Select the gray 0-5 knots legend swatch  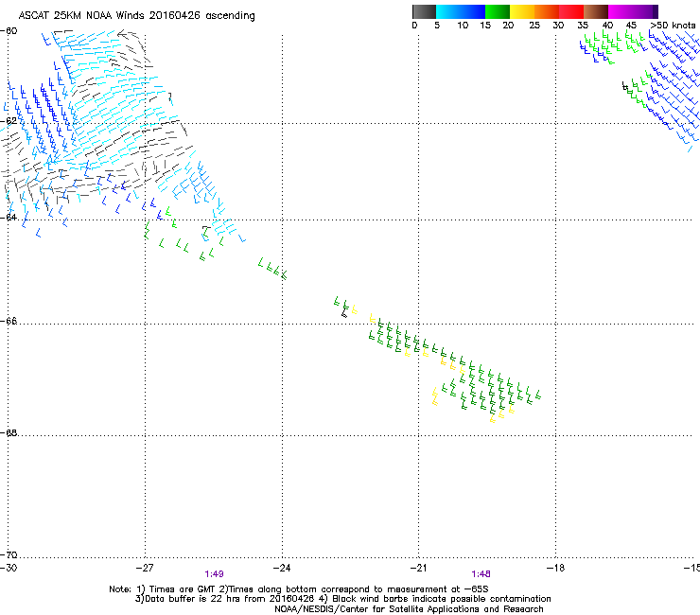tap(424, 11)
